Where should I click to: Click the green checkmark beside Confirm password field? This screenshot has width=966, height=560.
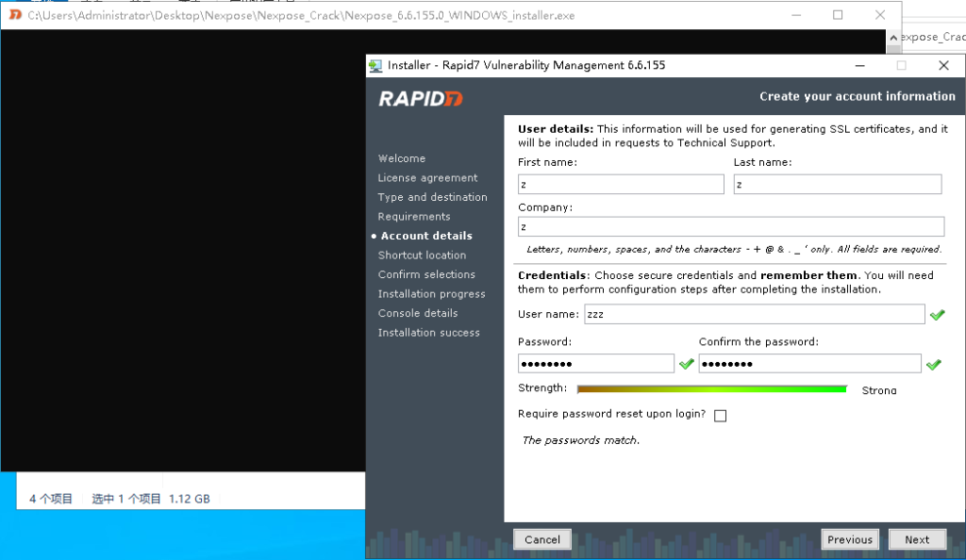click(934, 364)
